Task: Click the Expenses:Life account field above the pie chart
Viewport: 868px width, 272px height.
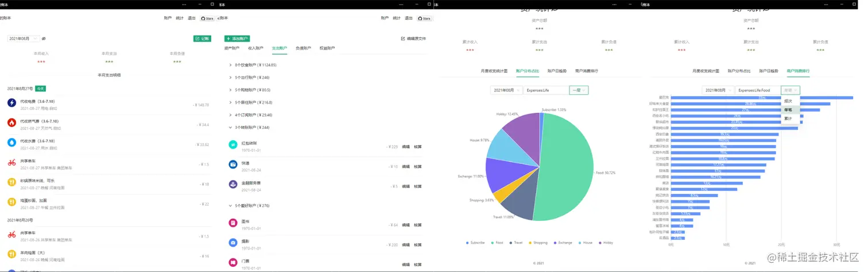Action: (x=546, y=90)
